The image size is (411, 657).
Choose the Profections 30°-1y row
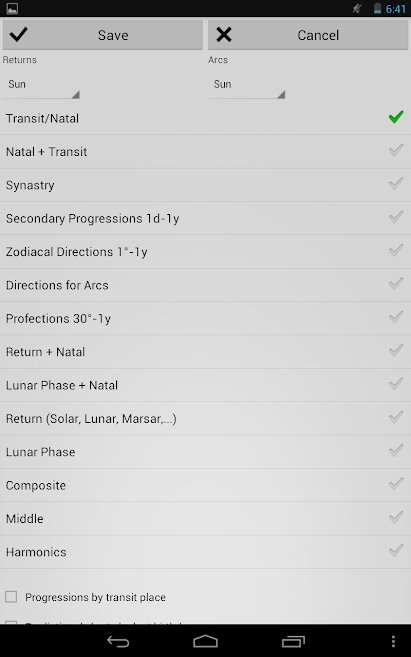pyautogui.click(x=205, y=318)
